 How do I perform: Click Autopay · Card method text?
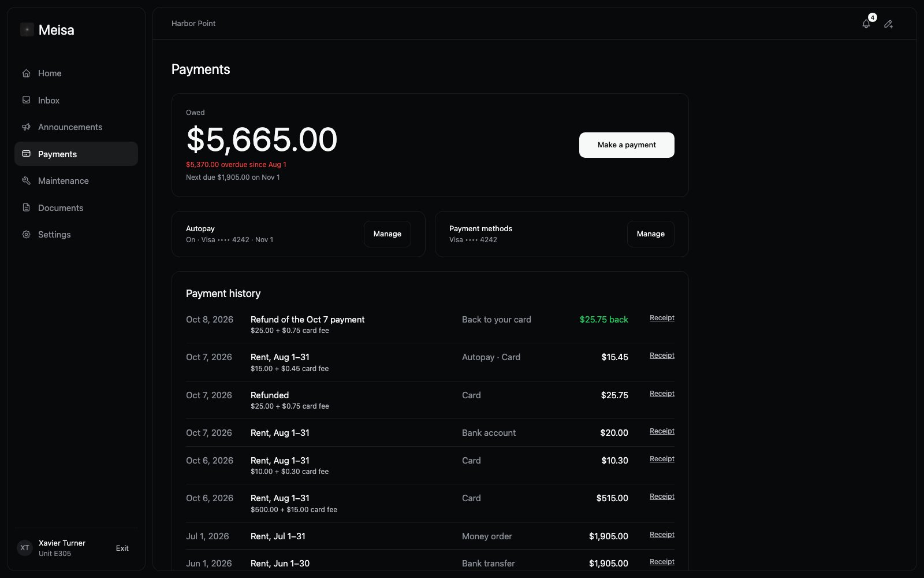(x=491, y=357)
